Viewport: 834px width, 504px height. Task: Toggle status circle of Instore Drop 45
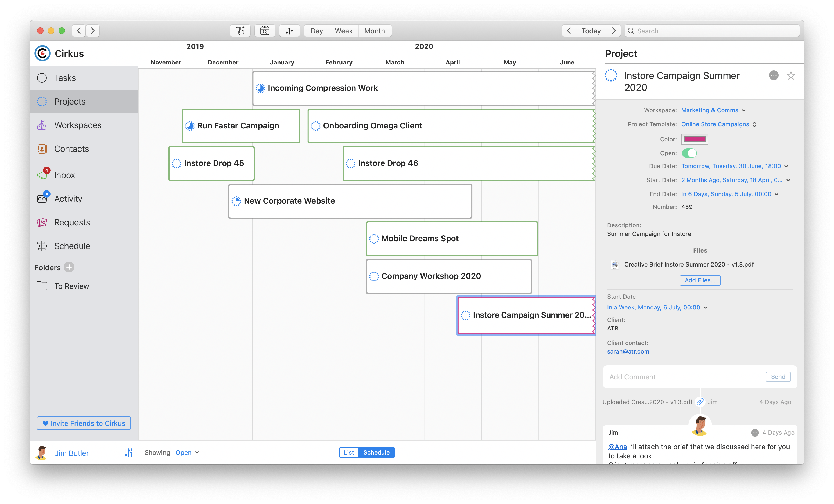click(176, 164)
